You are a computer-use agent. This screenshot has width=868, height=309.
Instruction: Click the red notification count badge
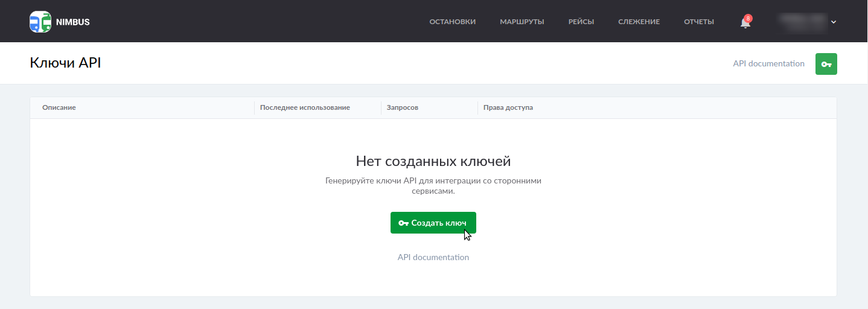748,18
